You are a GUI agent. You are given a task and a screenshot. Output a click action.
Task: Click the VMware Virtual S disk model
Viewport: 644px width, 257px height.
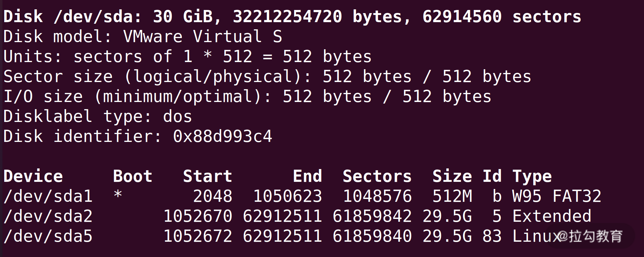[x=203, y=37]
